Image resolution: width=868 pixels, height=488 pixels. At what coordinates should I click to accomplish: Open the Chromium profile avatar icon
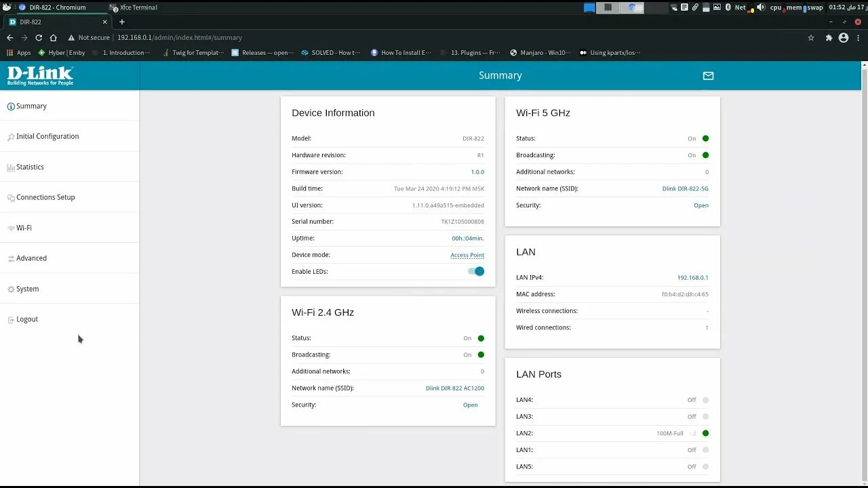tap(844, 38)
